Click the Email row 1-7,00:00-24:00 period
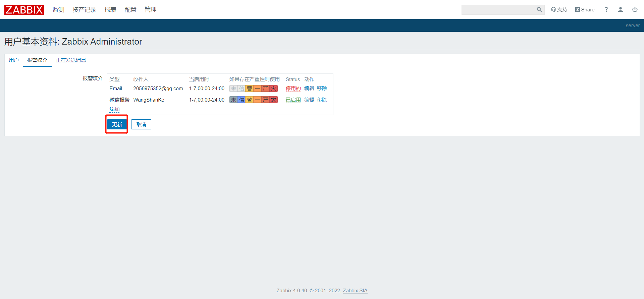This screenshot has width=644, height=299. 207,88
